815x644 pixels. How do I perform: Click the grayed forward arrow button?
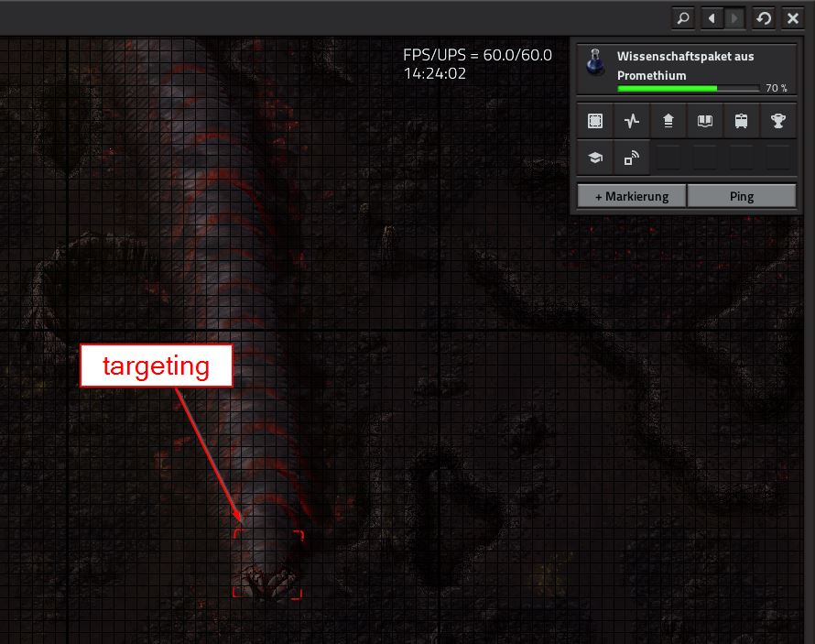[x=734, y=17]
